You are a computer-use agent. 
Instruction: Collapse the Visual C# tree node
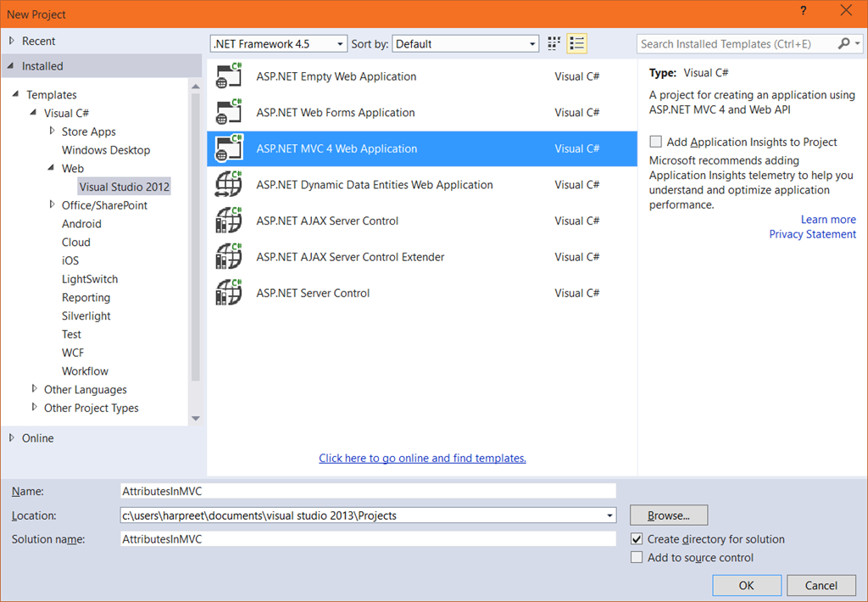pos(33,113)
